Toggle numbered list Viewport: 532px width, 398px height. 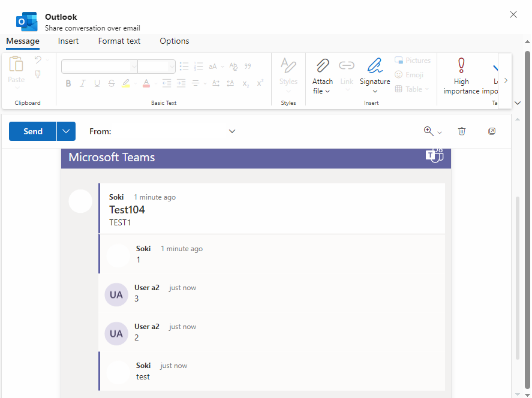point(199,66)
